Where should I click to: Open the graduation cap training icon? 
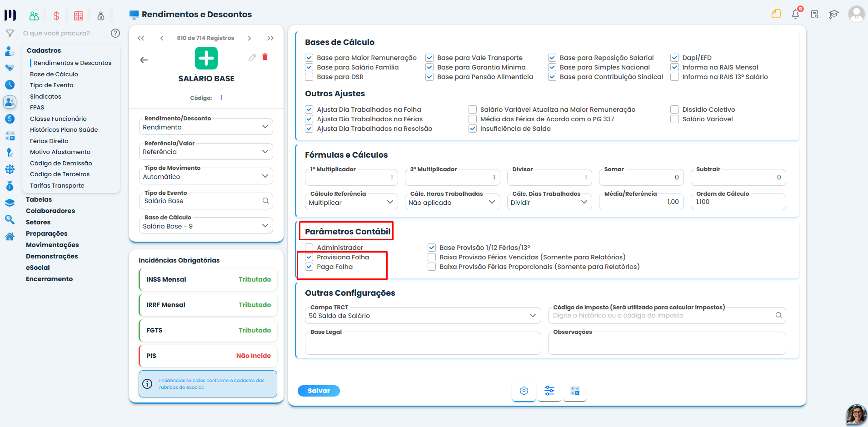coord(833,15)
